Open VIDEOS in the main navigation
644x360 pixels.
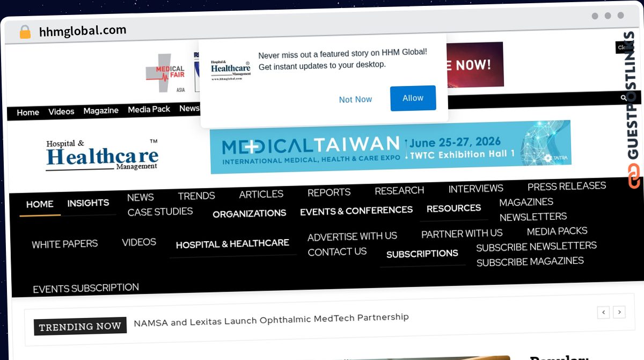[x=139, y=242]
